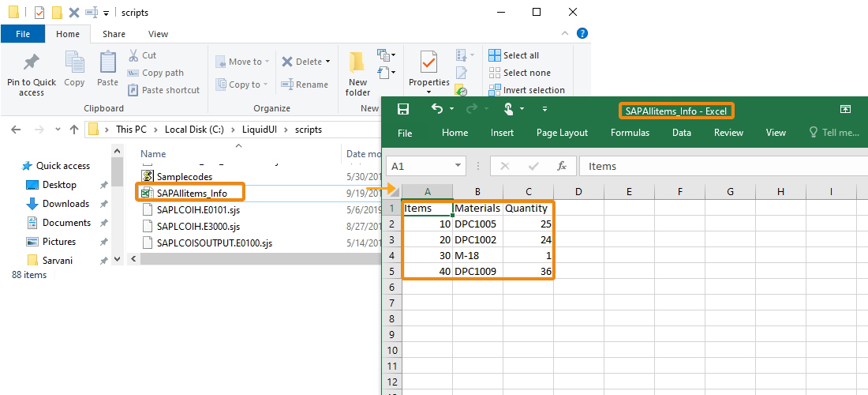Click the Excel Save icon
868x395 pixels.
(x=403, y=109)
